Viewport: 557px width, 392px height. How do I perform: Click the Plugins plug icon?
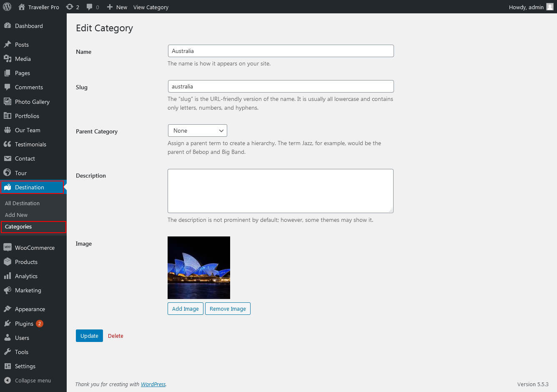point(8,324)
